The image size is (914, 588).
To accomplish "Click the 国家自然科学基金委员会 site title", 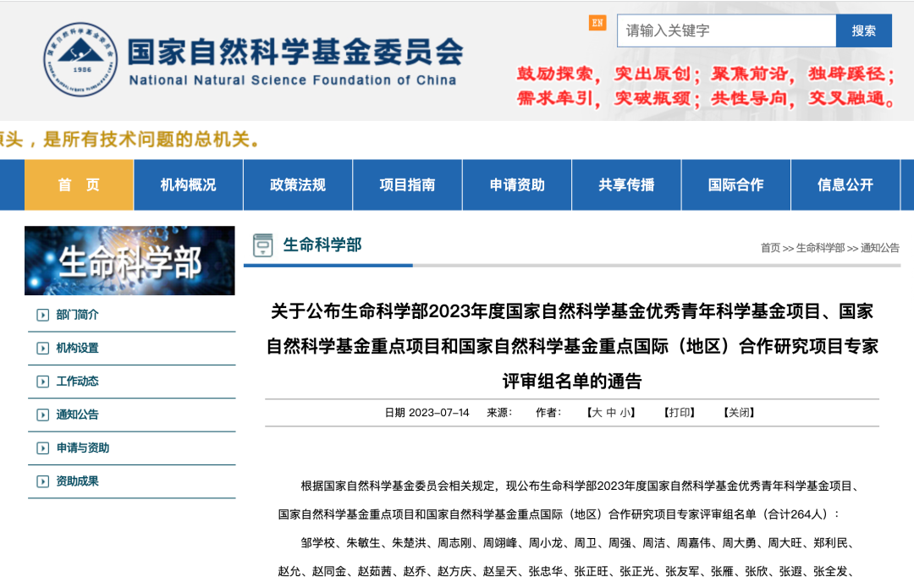I will tap(295, 52).
